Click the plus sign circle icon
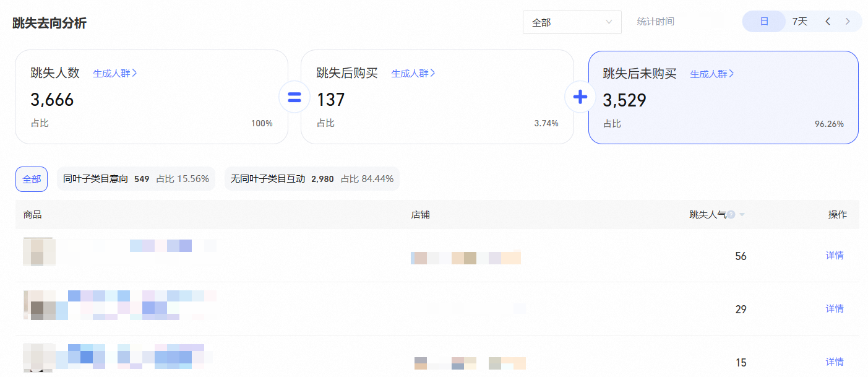The image size is (868, 377). click(x=580, y=98)
